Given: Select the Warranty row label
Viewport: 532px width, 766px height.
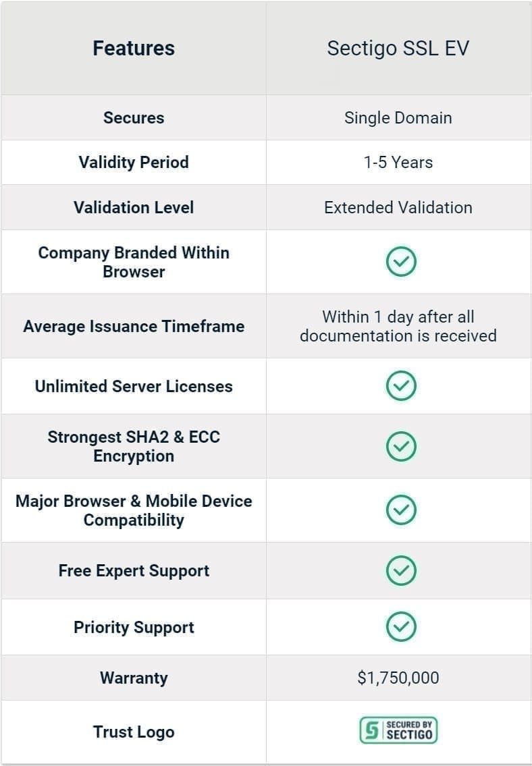Looking at the screenshot, I should pos(134,678).
